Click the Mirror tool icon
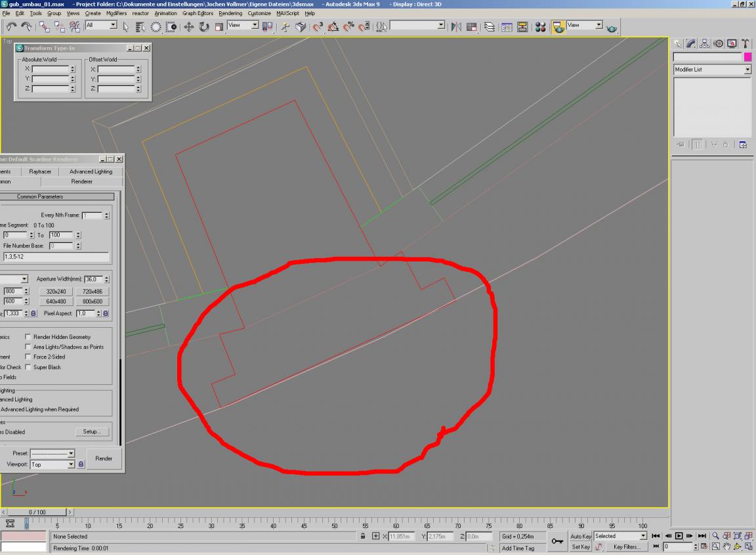Screen dimensions: 756x555 (457, 26)
